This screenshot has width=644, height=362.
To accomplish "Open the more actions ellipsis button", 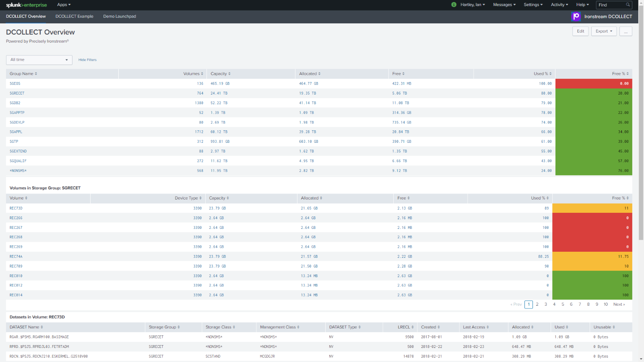I will (626, 31).
